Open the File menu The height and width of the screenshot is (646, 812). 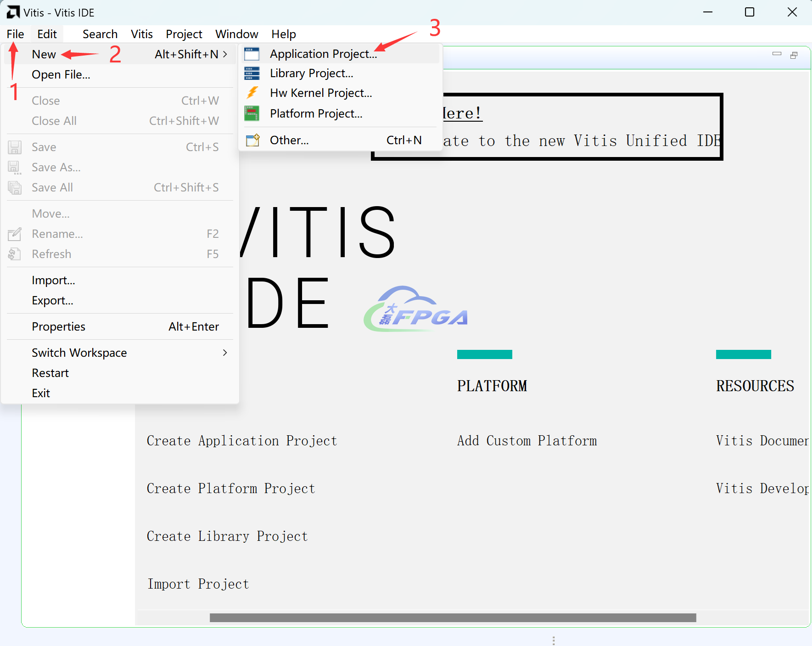[15, 34]
